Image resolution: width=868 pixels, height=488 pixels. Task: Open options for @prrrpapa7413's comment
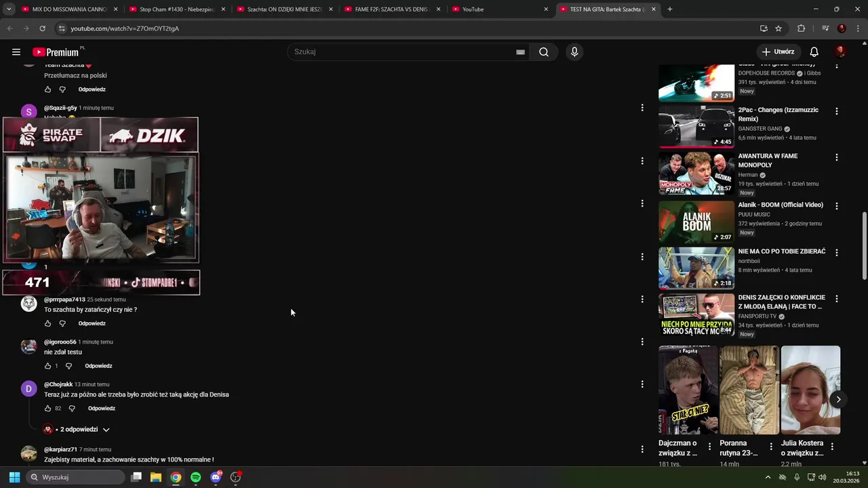(x=642, y=299)
